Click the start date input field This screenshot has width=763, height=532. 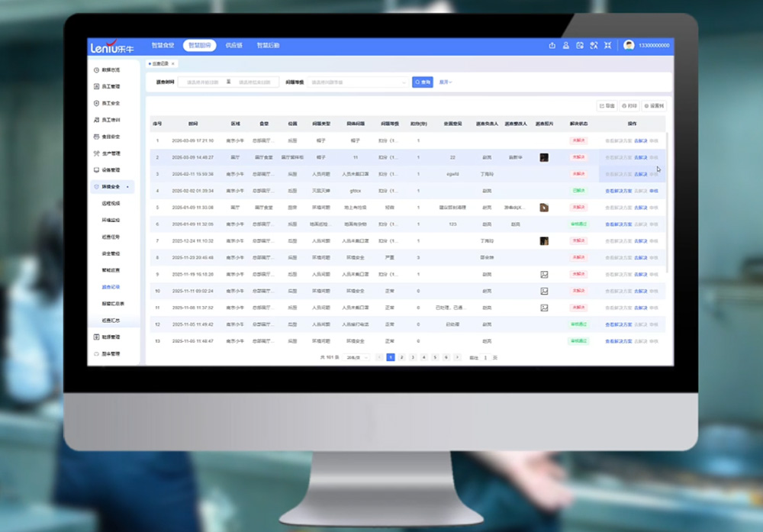[202, 82]
